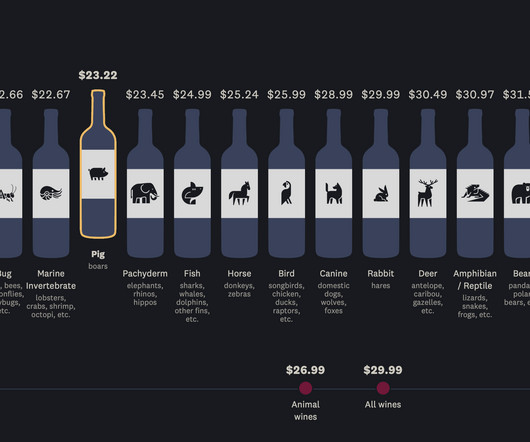The image size is (530, 442).
Task: Click the bird icon on the bottle label
Action: click(x=286, y=193)
